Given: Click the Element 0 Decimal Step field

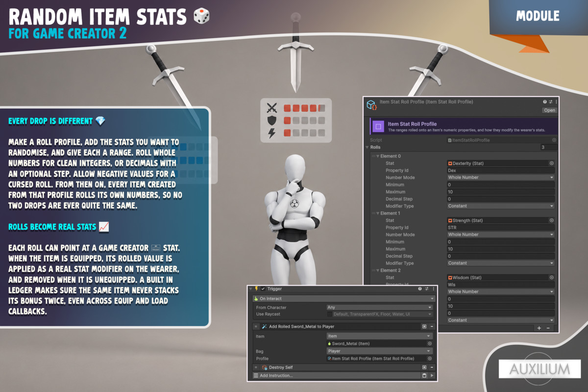Looking at the screenshot, I should coord(501,199).
